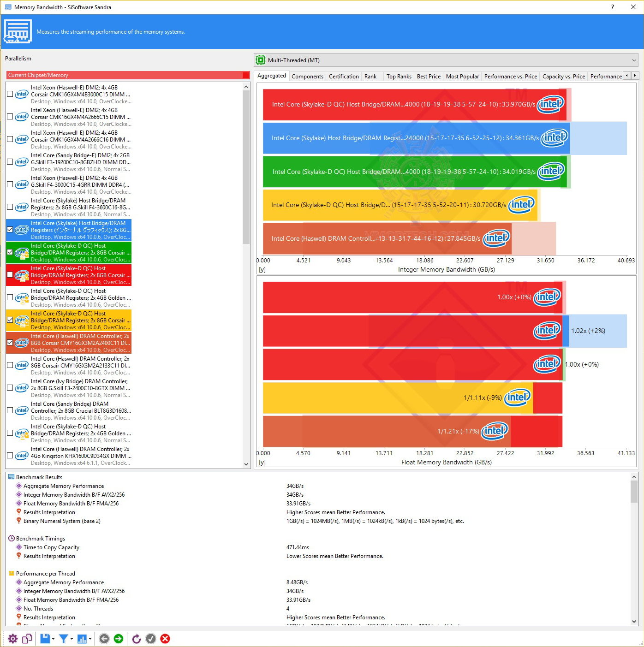Click the results panel scrollbar down arrow
This screenshot has width=644, height=647.
634,622
